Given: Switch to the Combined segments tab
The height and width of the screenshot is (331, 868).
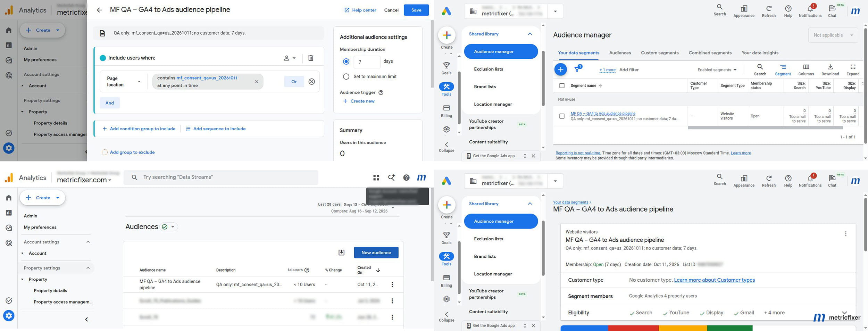Looking at the screenshot, I should click(710, 53).
